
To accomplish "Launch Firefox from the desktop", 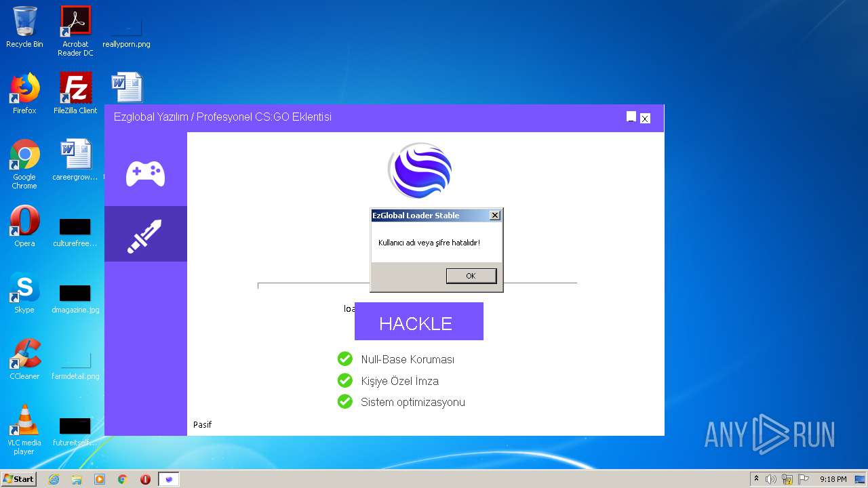I will click(x=24, y=94).
